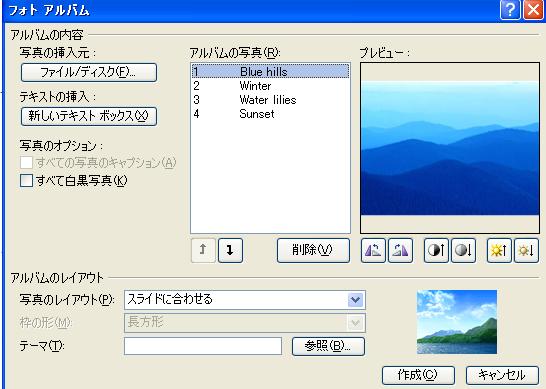Open help via question mark button
546x389 pixels.
pos(510,10)
